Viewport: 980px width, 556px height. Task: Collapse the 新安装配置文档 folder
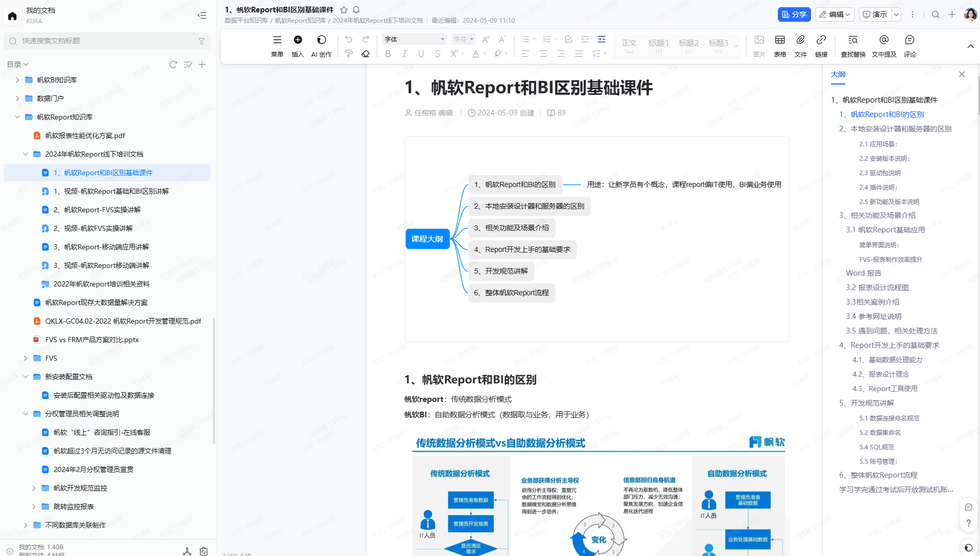pyautogui.click(x=25, y=377)
